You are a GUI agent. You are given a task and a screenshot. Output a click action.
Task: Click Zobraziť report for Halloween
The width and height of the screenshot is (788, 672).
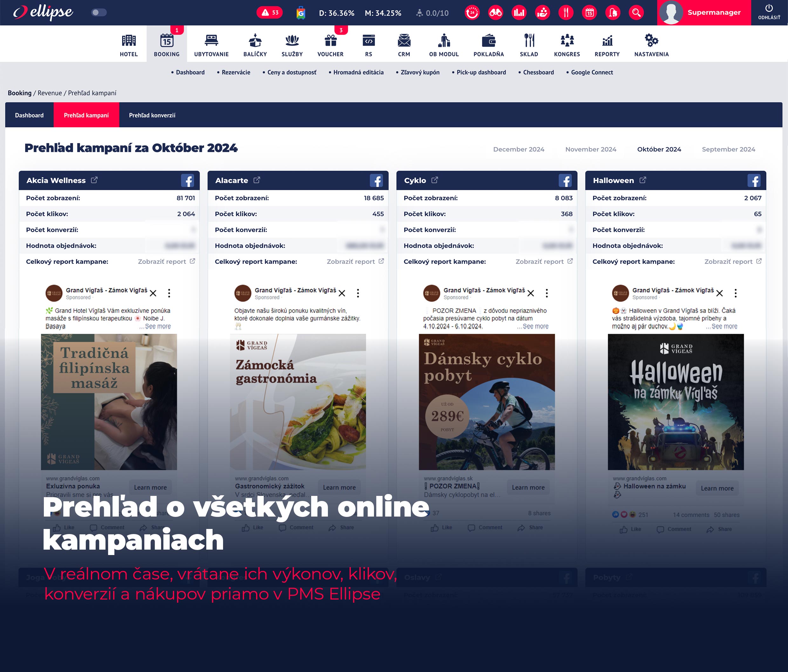(733, 261)
